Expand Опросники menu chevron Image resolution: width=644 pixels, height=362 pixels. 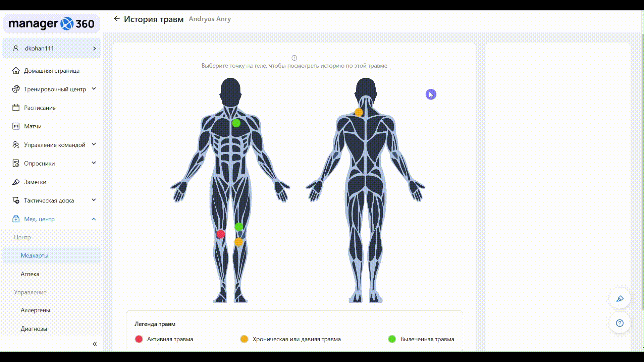tap(94, 163)
